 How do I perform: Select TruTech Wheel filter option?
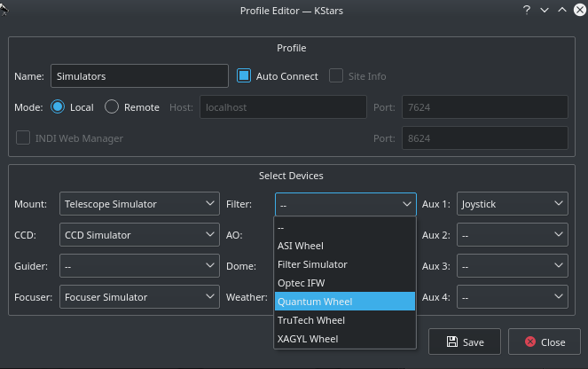(345, 320)
